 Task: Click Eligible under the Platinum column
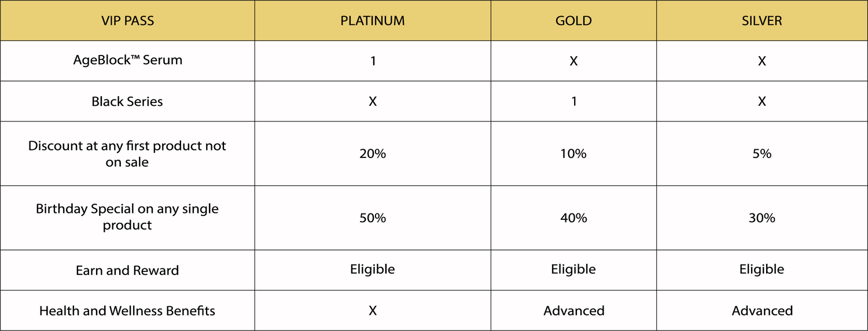point(373,269)
